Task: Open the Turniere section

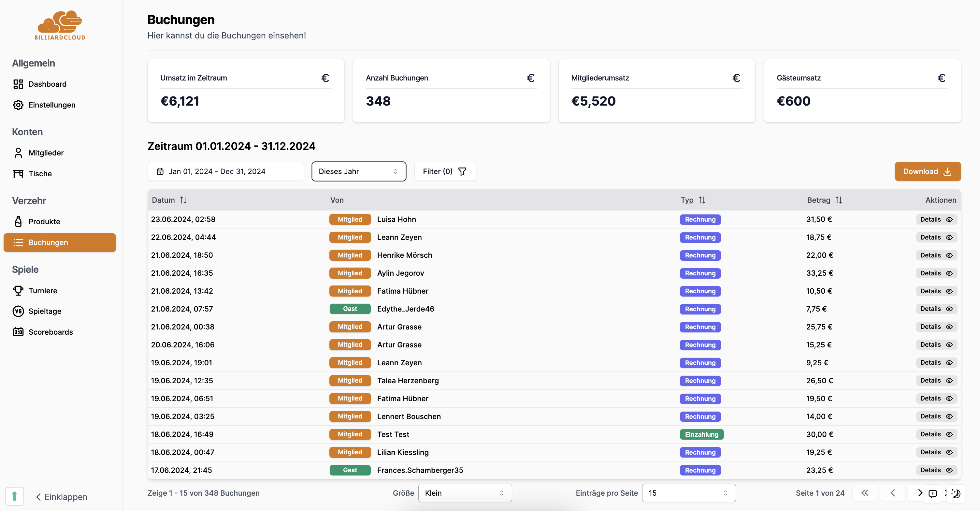Action: (43, 290)
